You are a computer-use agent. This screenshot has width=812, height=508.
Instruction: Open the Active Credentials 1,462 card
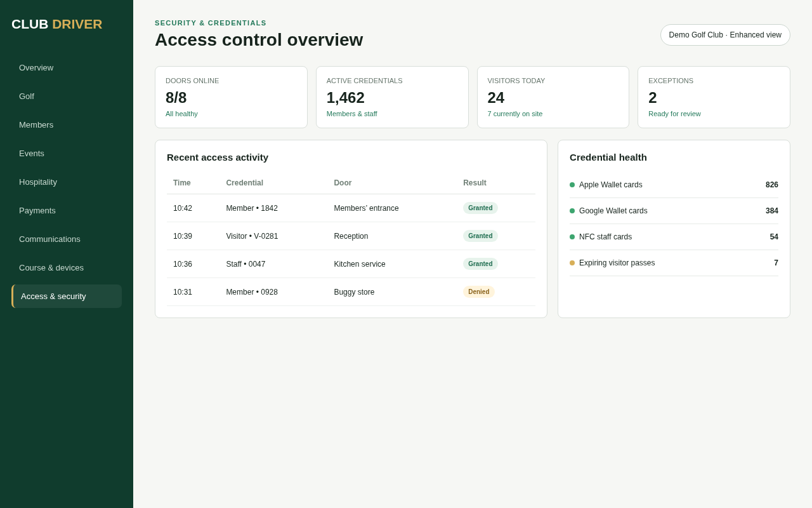(x=392, y=97)
